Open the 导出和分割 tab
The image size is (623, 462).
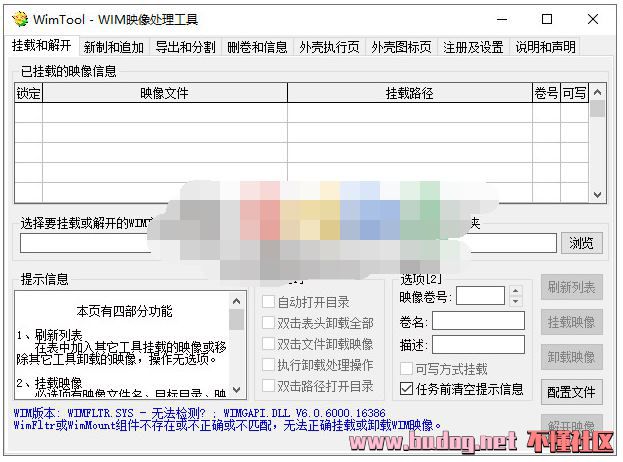(x=186, y=47)
